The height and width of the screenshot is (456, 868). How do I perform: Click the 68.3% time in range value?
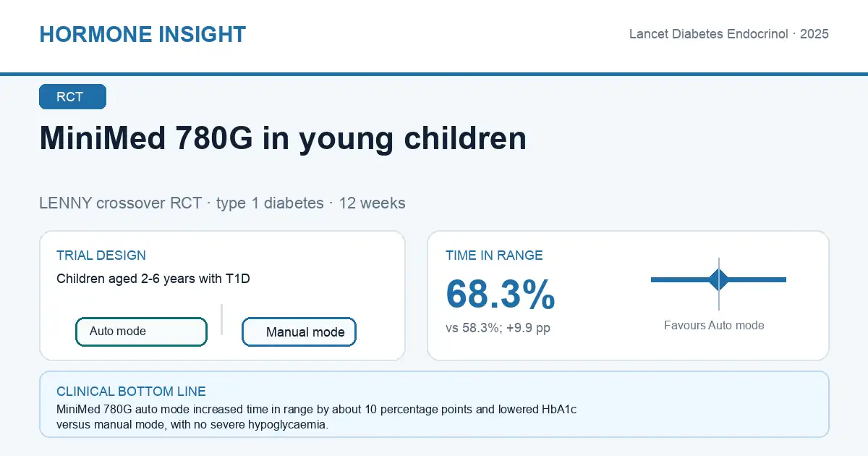[x=501, y=294]
